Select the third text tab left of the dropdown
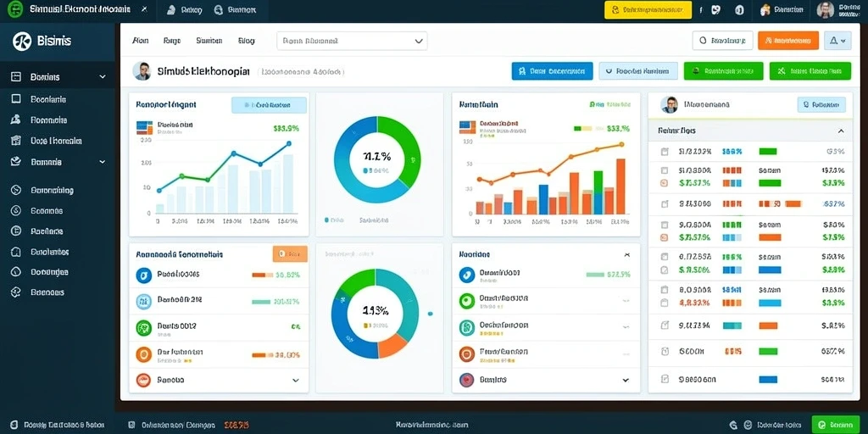Screen dimensions: 868x434 [x=209, y=41]
